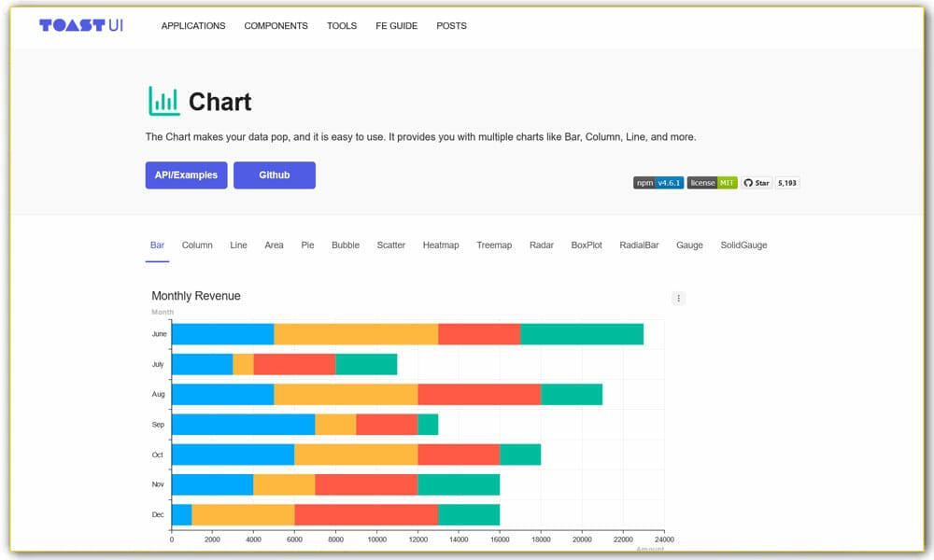Open the COMPONENTS menu
The image size is (934, 560).
(x=276, y=25)
